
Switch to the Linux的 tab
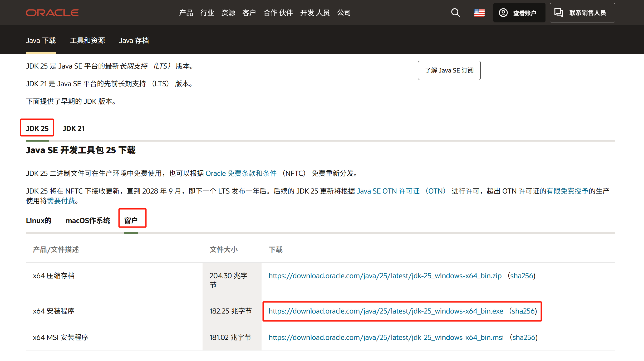pyautogui.click(x=38, y=220)
